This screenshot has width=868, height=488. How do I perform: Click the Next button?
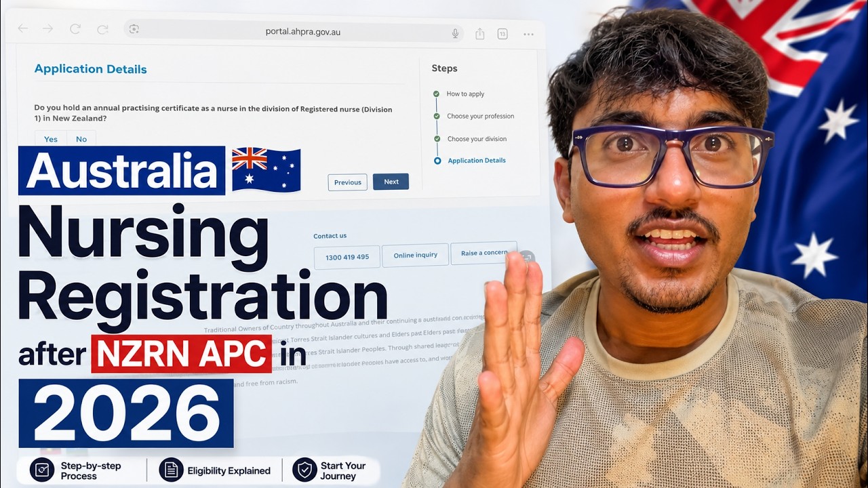(391, 182)
